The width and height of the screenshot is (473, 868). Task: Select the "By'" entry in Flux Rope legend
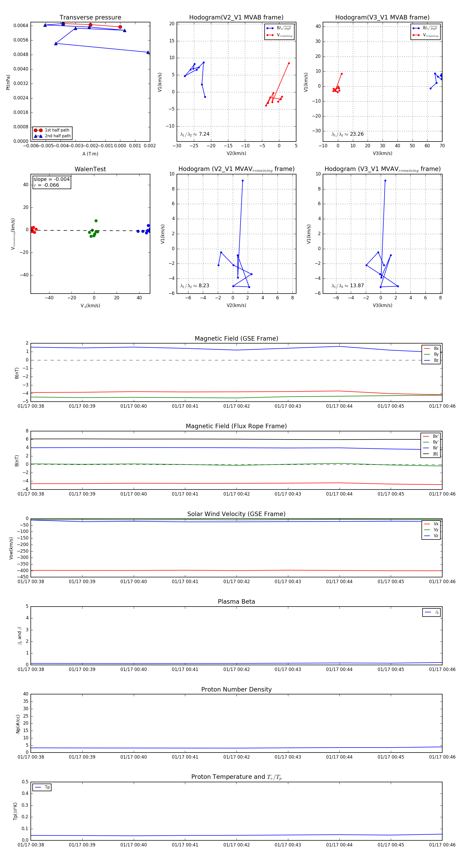click(431, 442)
